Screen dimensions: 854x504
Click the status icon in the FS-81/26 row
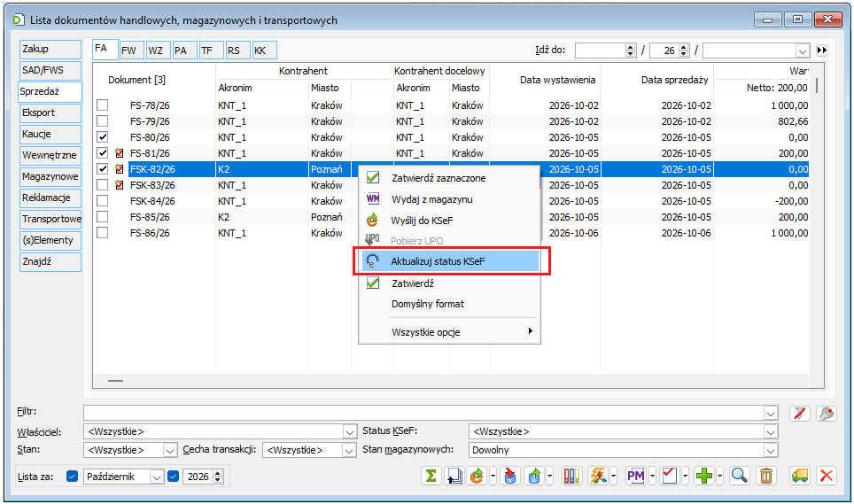(120, 153)
